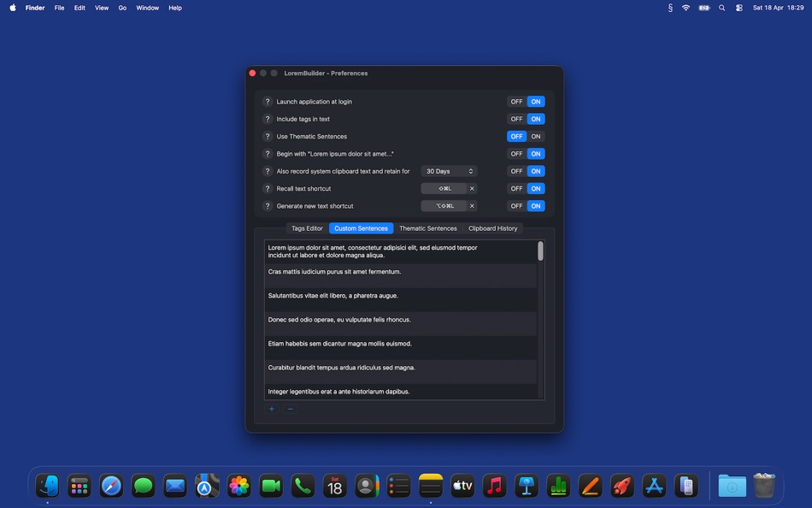This screenshot has height=508, width=812.
Task: Click the sentences list scrollbar thumb
Action: coord(540,251)
